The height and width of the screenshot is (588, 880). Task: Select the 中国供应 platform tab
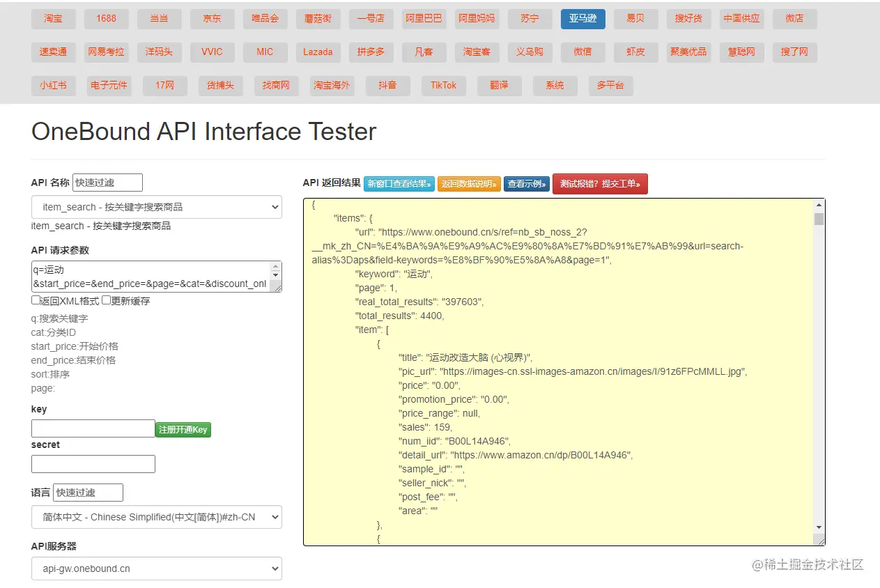coord(741,19)
